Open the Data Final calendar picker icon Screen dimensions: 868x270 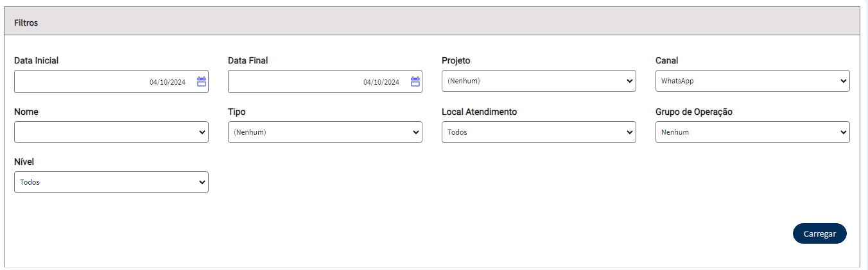click(415, 81)
